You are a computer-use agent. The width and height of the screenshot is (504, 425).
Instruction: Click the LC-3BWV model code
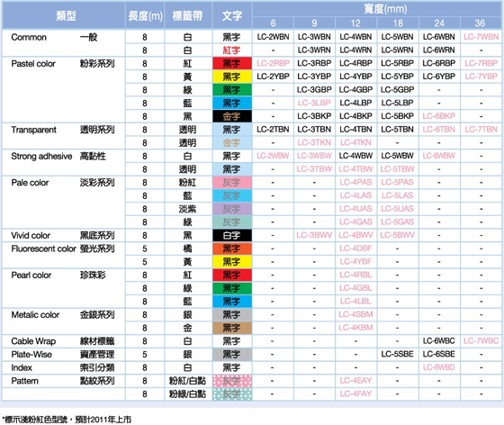pyautogui.click(x=314, y=235)
